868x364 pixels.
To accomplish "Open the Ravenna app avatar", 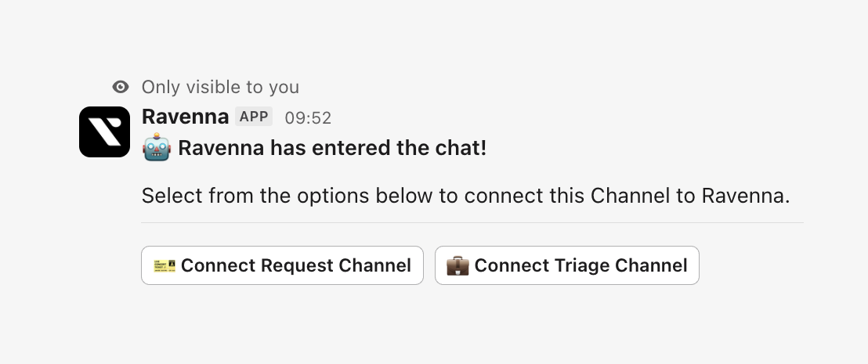I will pyautogui.click(x=104, y=132).
